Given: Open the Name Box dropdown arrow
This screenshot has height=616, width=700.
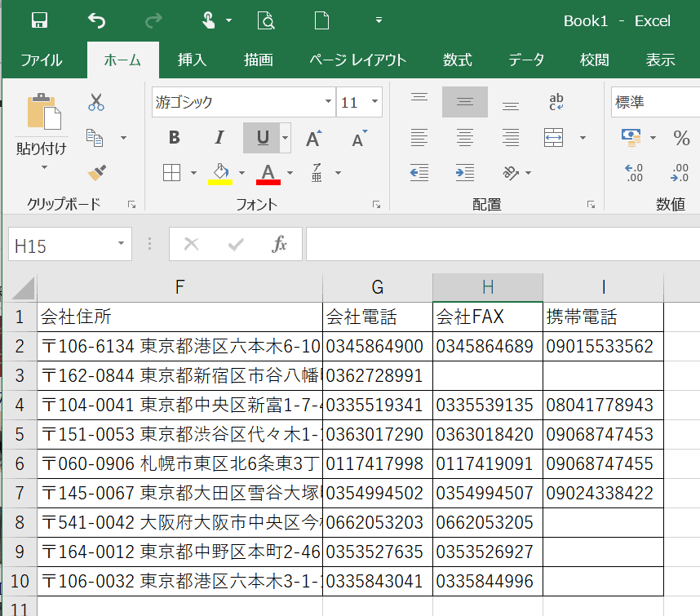Looking at the screenshot, I should point(121,244).
